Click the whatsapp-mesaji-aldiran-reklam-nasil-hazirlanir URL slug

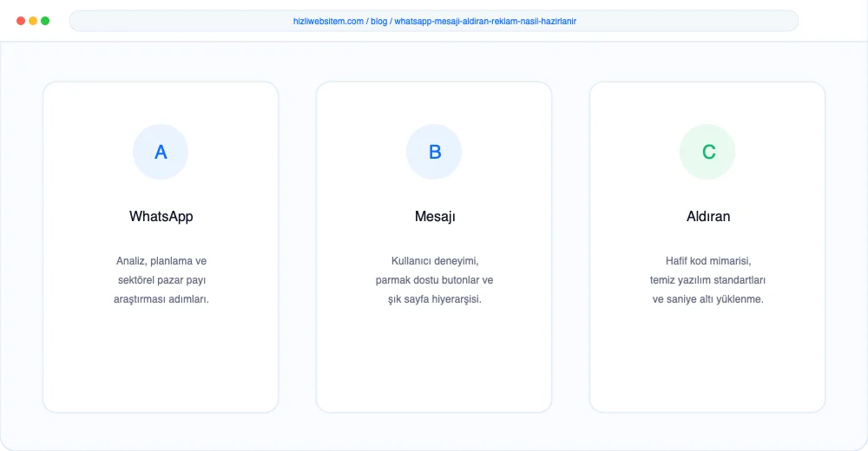(x=485, y=21)
